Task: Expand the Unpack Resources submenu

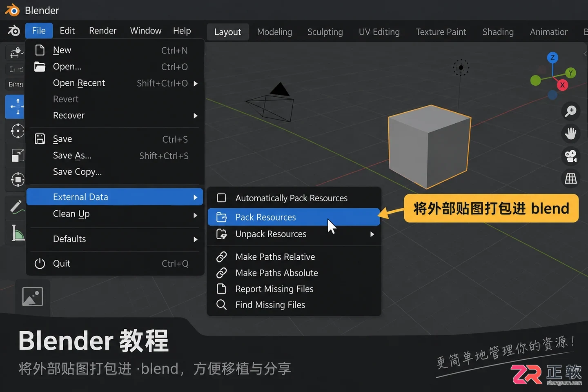Action: tap(294, 234)
